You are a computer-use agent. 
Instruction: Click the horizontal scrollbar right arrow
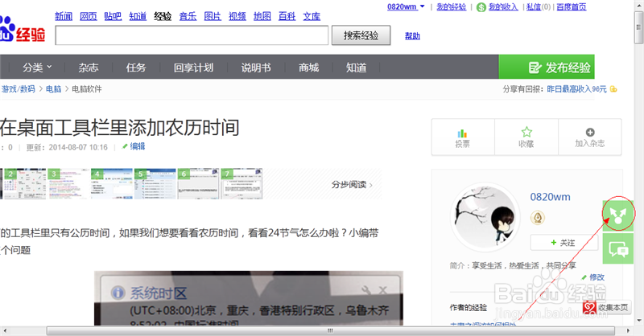(x=628, y=330)
